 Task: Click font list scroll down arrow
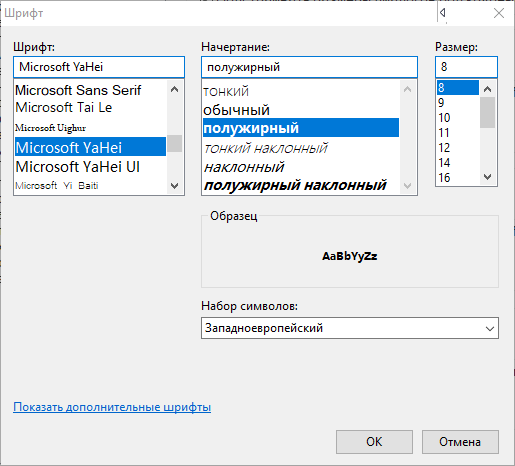point(174,185)
